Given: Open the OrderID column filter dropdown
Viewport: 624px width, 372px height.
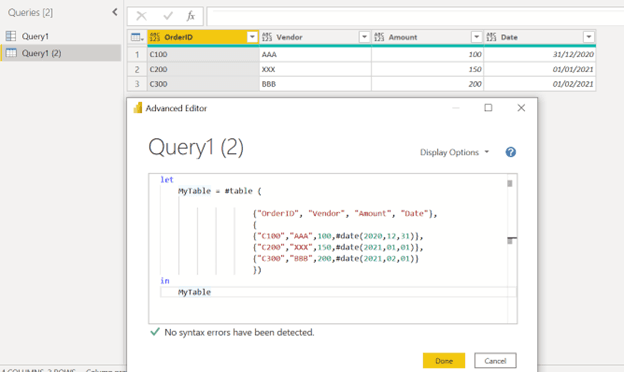Looking at the screenshot, I should 252,37.
